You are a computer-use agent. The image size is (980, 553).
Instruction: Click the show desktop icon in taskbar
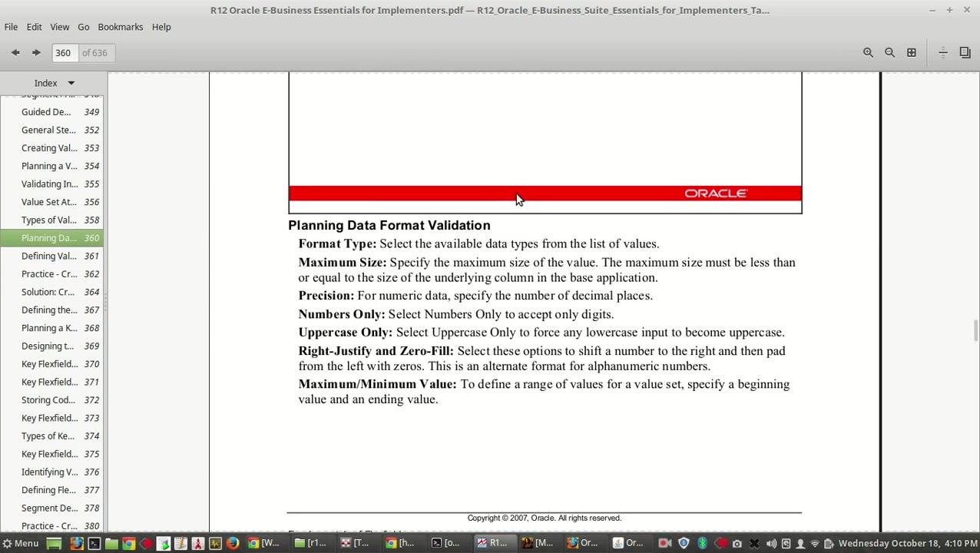(54, 543)
